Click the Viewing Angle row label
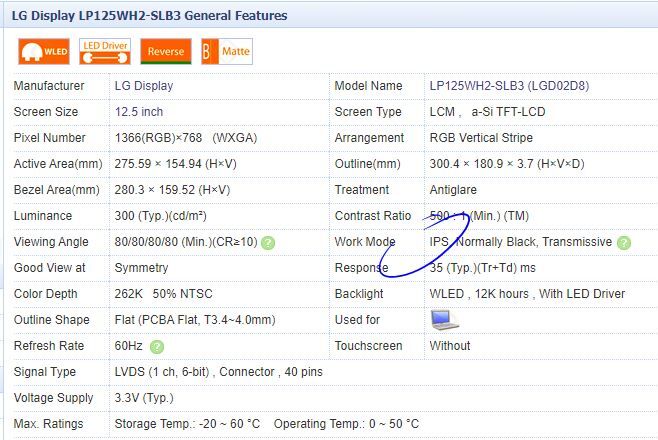This screenshot has width=658, height=440. pos(51,242)
